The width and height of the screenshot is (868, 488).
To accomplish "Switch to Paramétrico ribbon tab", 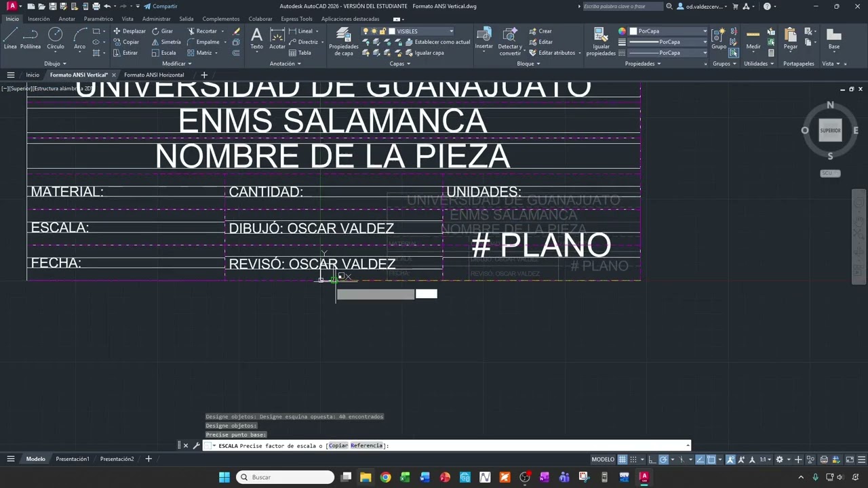I will tap(98, 19).
